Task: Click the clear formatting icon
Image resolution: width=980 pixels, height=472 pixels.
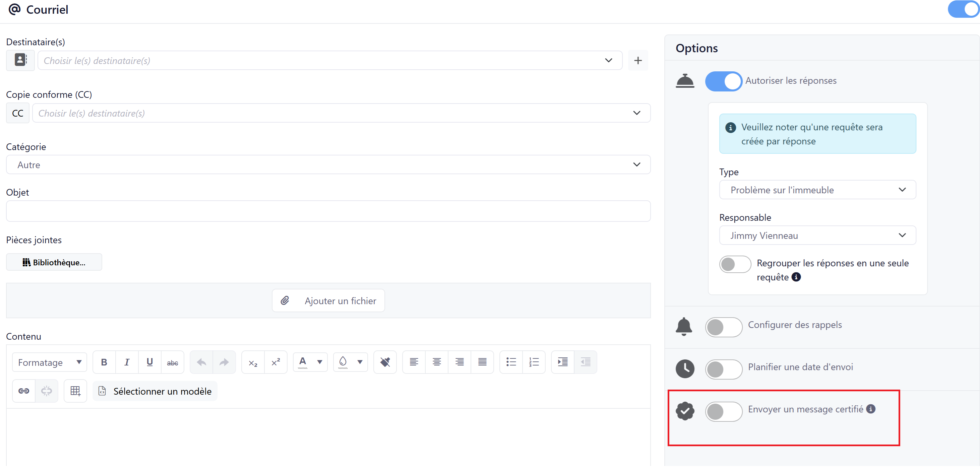Action: click(x=385, y=362)
